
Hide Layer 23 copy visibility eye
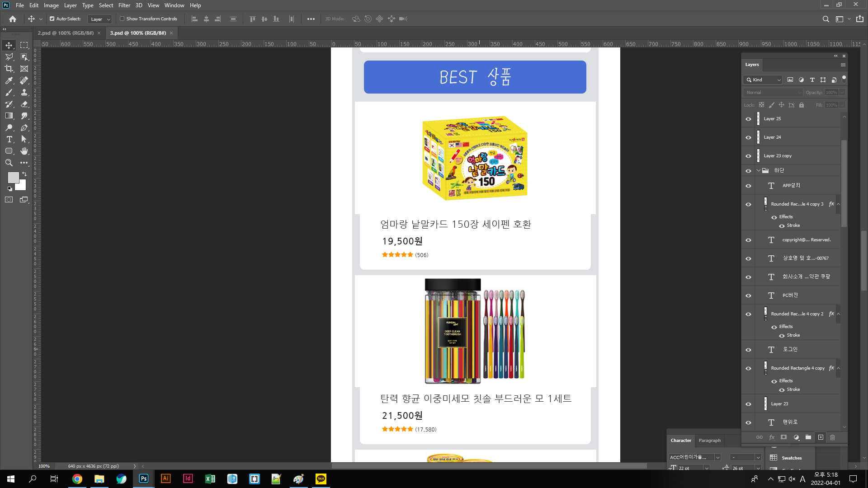[748, 156]
